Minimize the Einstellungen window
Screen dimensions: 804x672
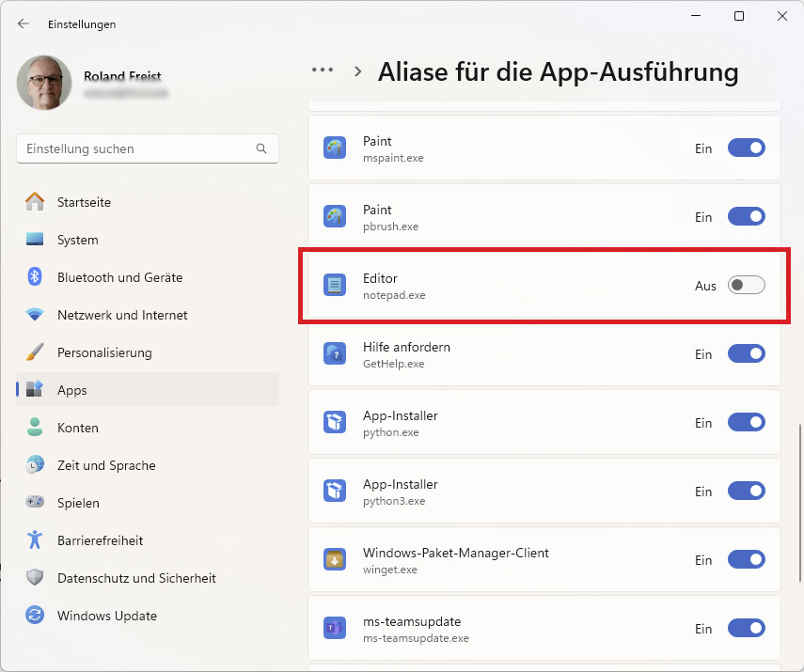click(x=696, y=16)
